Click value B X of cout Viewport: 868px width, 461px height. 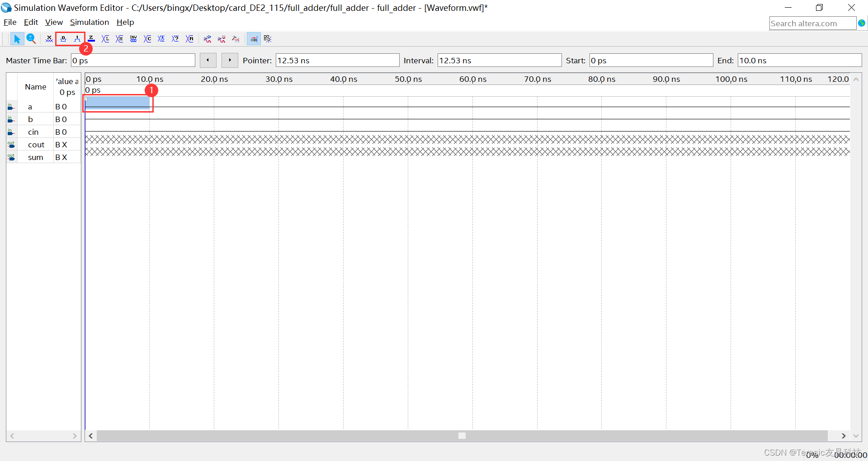tap(61, 145)
